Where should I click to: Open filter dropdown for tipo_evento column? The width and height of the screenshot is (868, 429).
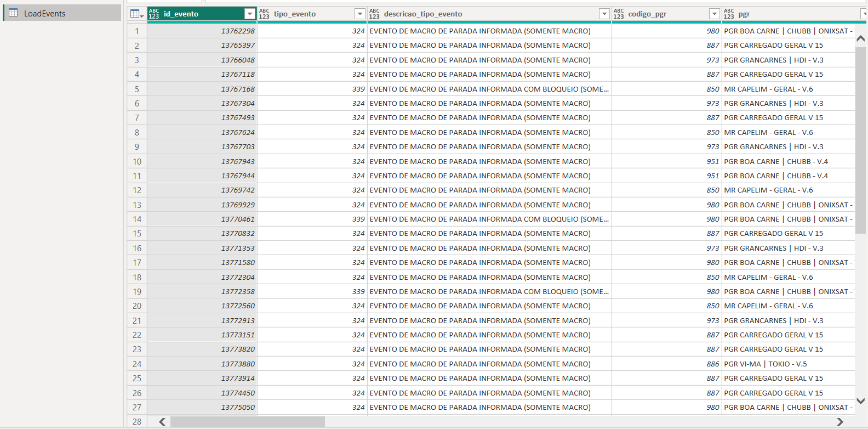coord(360,14)
